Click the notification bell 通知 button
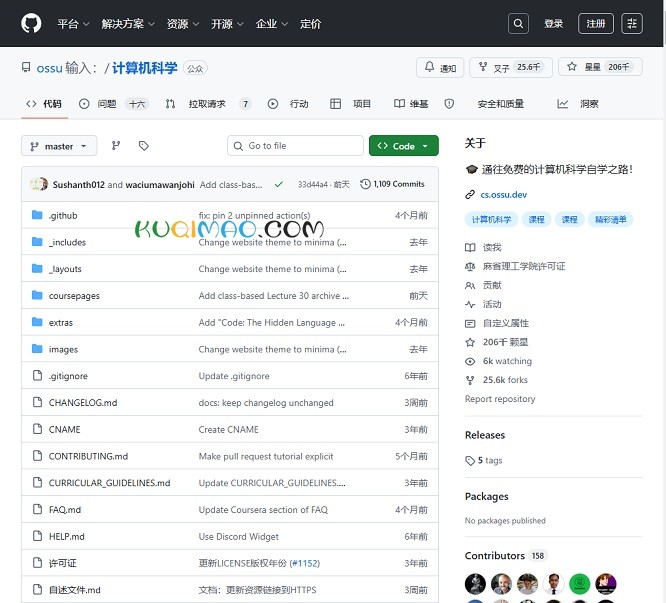 [x=440, y=67]
